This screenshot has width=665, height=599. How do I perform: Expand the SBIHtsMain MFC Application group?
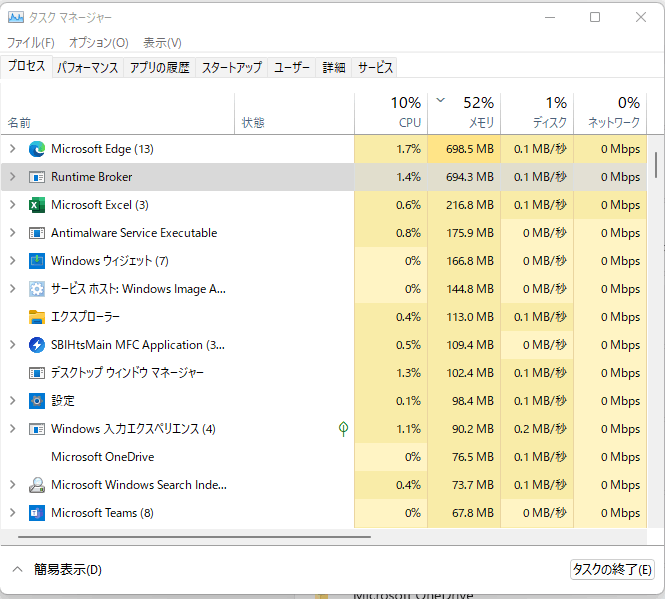coord(13,345)
